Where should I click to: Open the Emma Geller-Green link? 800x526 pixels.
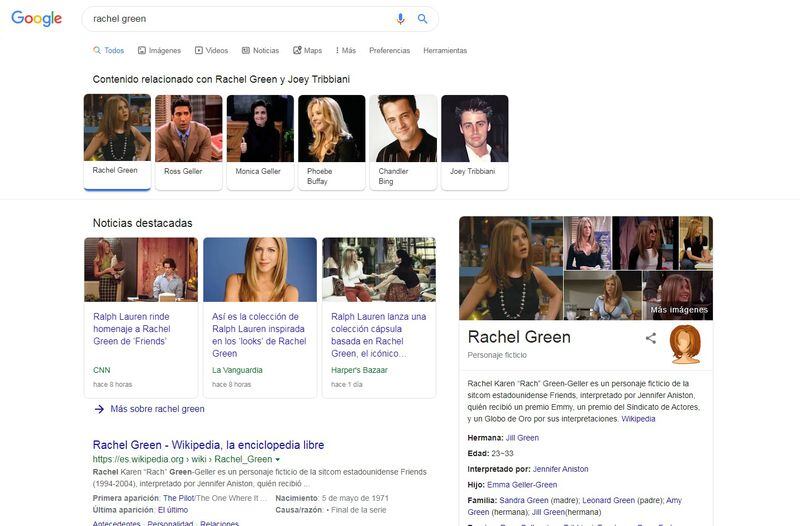click(522, 485)
